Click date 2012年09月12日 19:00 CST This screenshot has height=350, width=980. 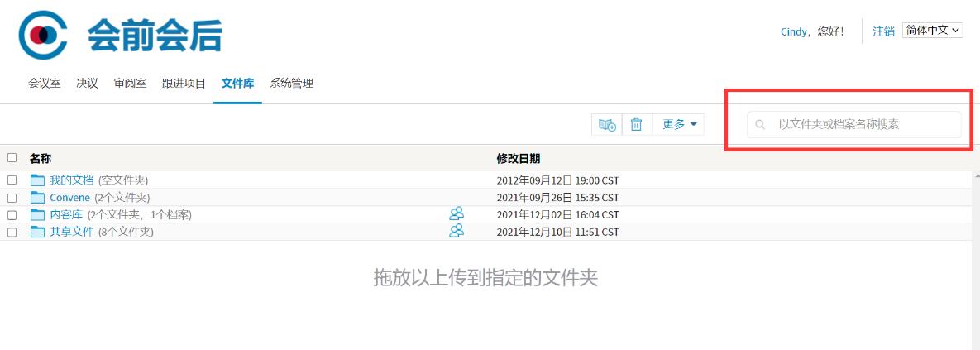(557, 180)
